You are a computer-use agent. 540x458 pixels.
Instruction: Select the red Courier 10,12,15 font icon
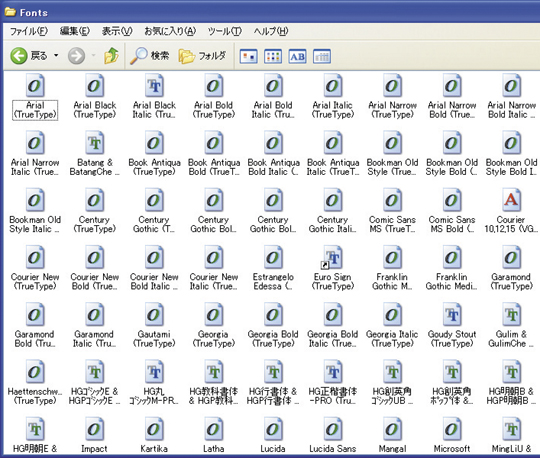511,200
